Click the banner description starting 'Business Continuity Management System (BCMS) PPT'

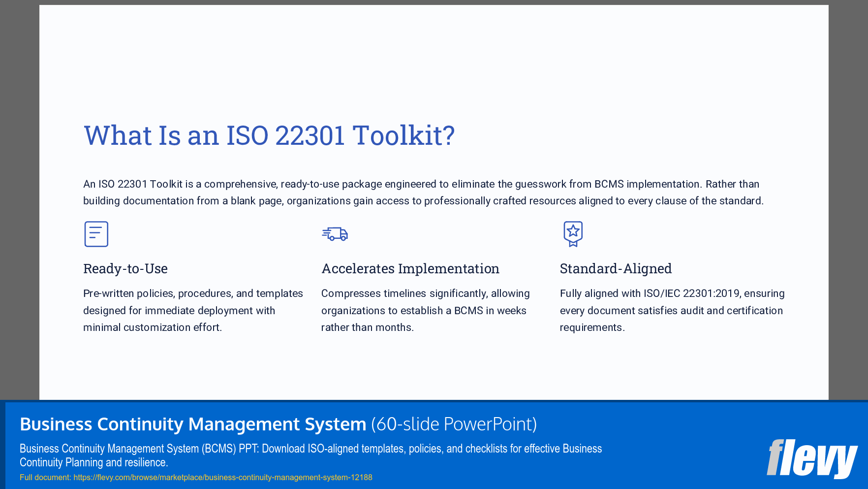click(310, 456)
